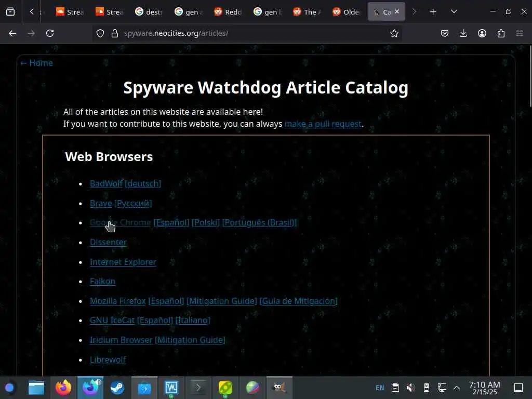Launch Firefox from the taskbar
The height and width of the screenshot is (399, 532).
pos(63,388)
